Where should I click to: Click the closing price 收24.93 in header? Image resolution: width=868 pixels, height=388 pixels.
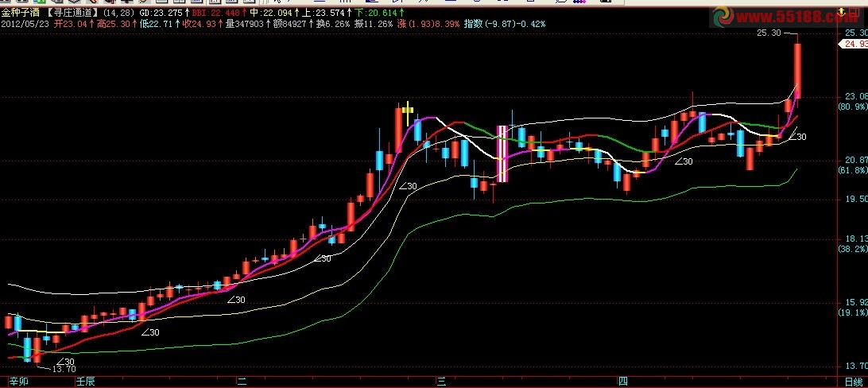pos(200,24)
